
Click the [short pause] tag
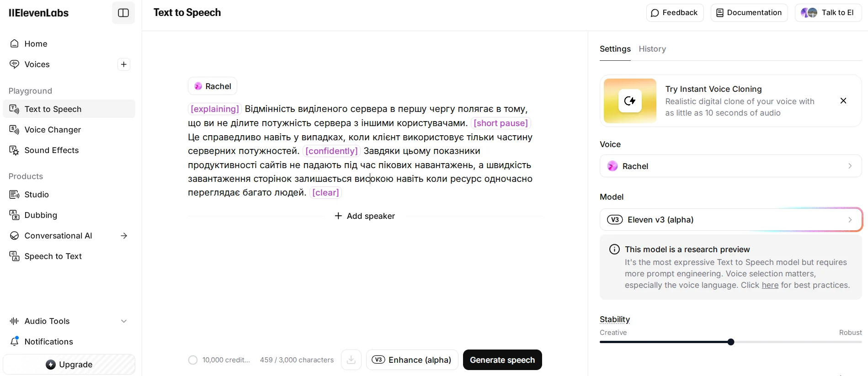(x=501, y=123)
